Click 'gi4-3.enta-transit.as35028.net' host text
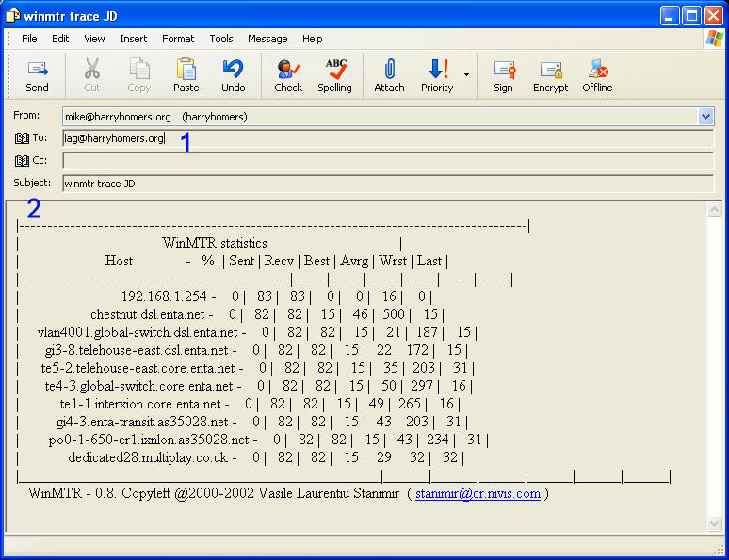 pos(142,422)
